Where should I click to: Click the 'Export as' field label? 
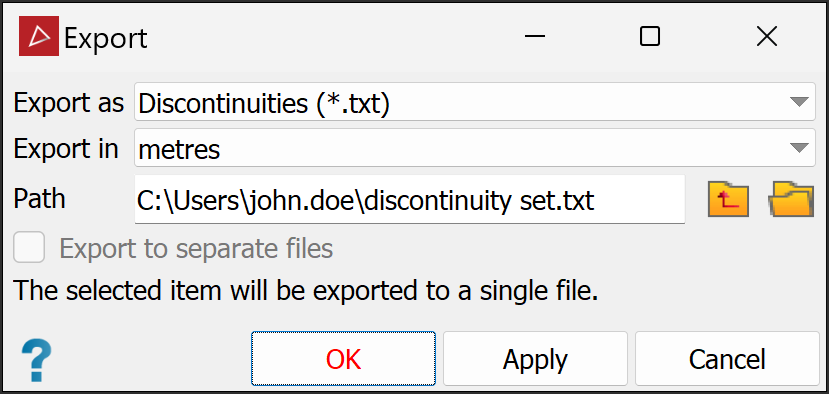69,102
